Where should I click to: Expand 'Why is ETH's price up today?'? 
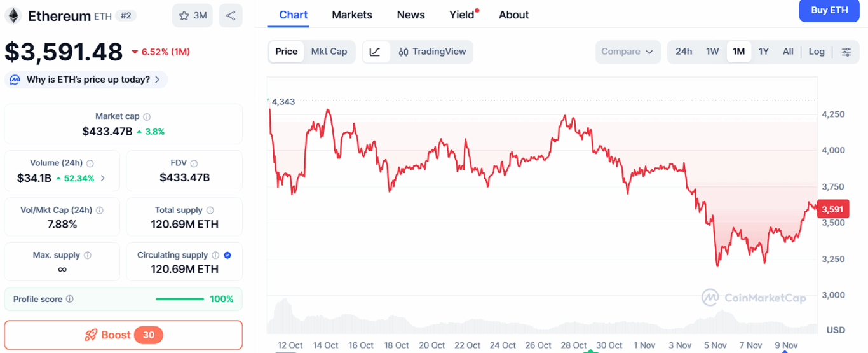click(x=86, y=80)
